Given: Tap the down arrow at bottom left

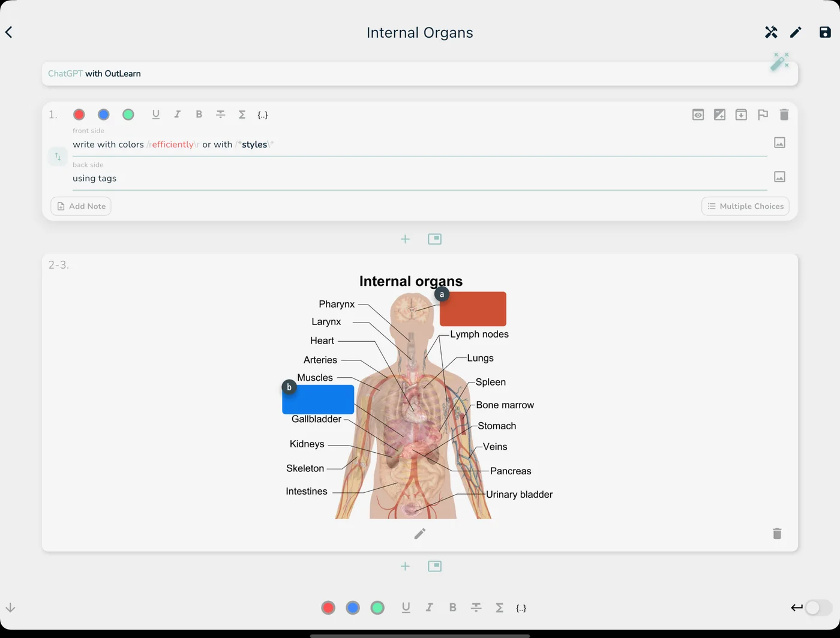Looking at the screenshot, I should 10,608.
